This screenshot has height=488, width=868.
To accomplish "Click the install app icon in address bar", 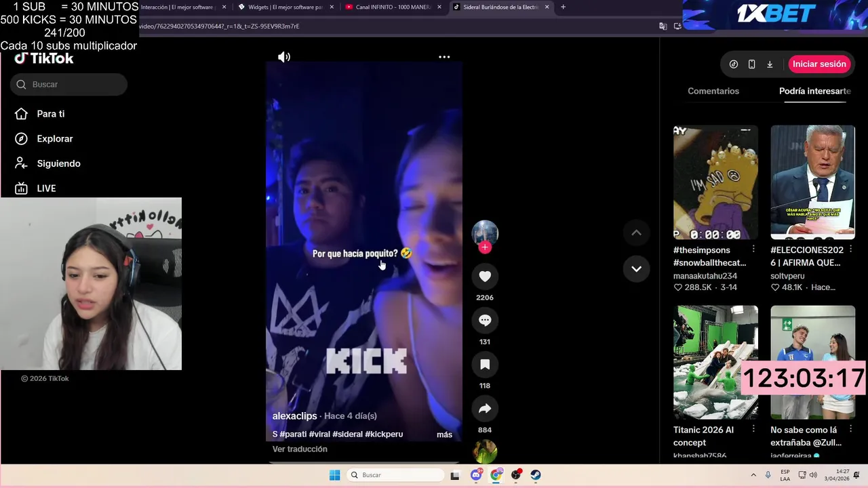I will tap(677, 26).
